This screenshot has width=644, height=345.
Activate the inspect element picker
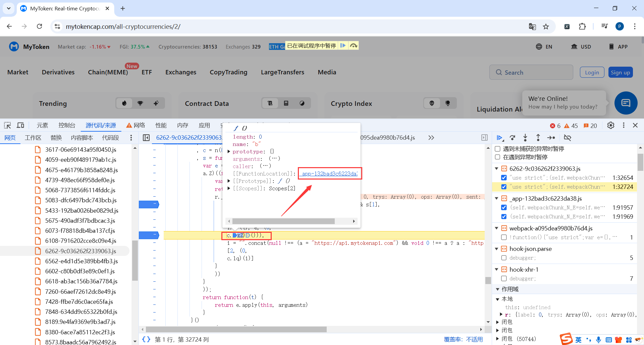tap(7, 125)
